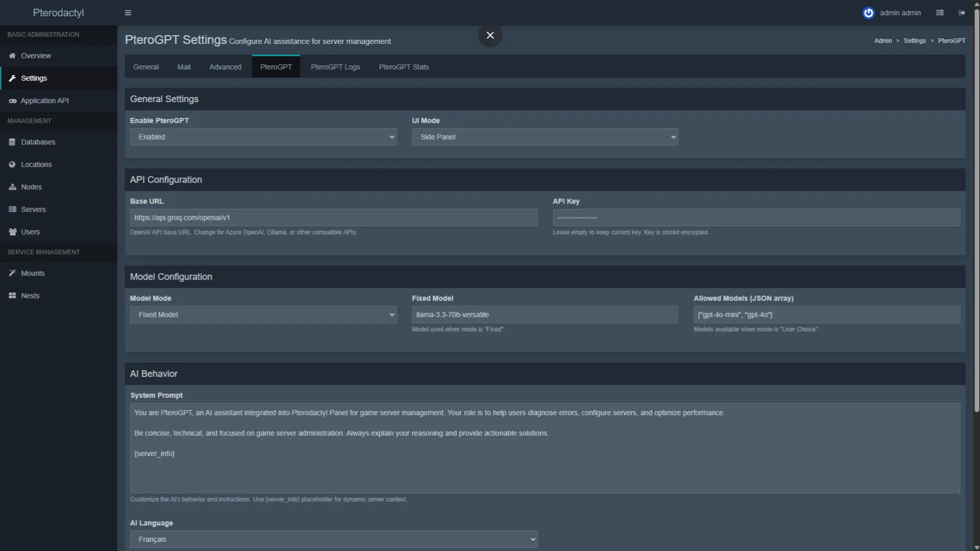Expand the AI Language Français dropdown
The height and width of the screenshot is (551, 980).
pyautogui.click(x=333, y=539)
